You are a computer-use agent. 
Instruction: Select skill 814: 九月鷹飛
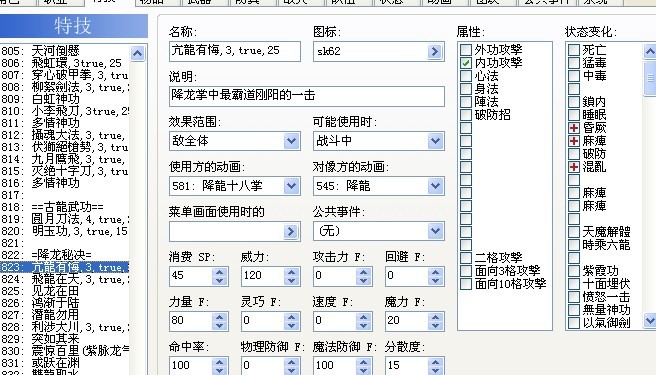pyautogui.click(x=65, y=159)
